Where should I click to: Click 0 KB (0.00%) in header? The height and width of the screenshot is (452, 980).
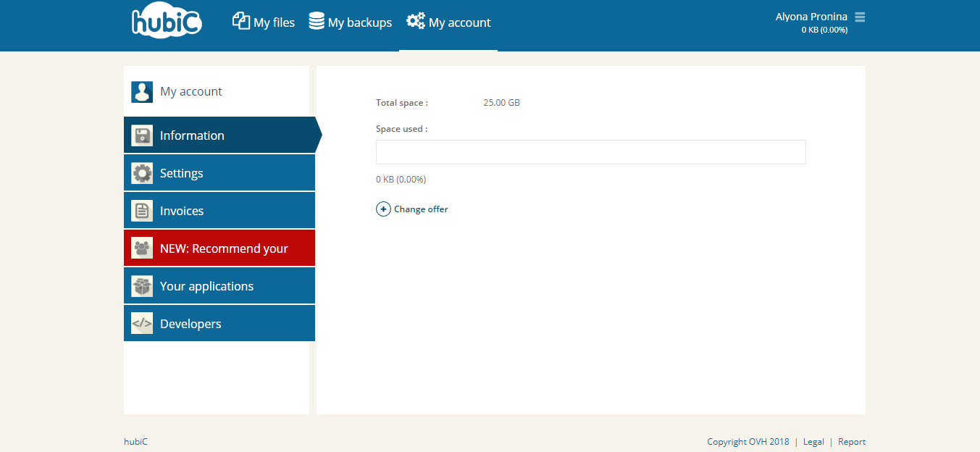(x=824, y=30)
